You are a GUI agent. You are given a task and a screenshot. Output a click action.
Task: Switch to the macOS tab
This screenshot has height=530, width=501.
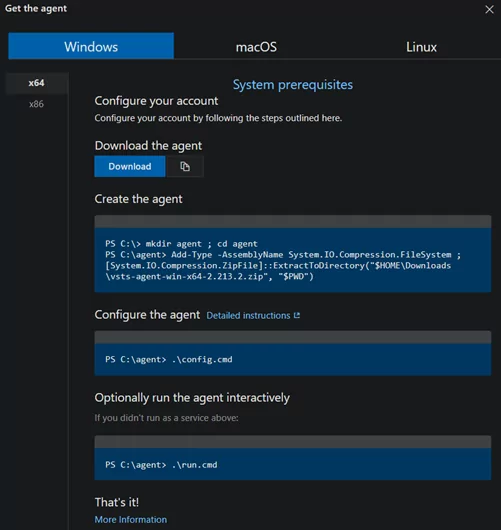[x=256, y=47]
